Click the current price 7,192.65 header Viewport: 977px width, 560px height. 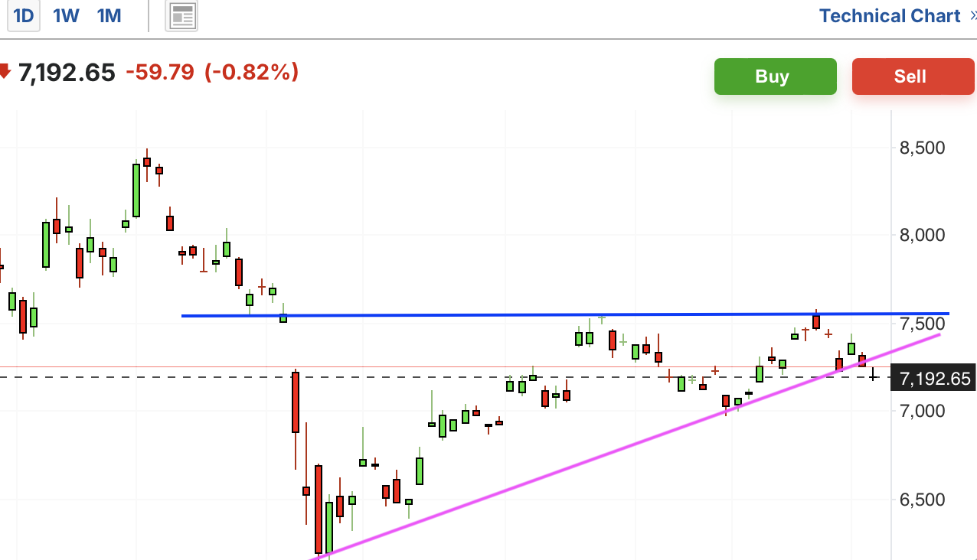pyautogui.click(x=66, y=73)
